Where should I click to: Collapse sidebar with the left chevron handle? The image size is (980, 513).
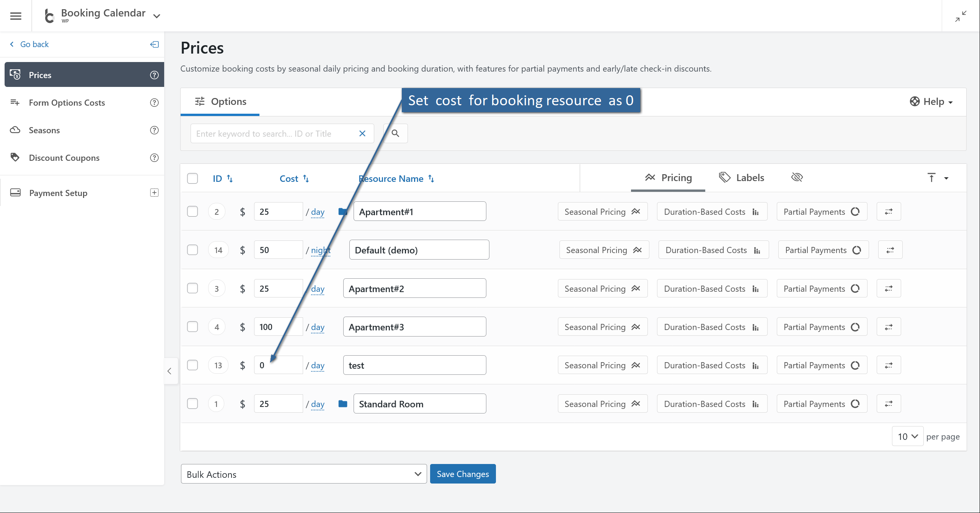point(170,371)
